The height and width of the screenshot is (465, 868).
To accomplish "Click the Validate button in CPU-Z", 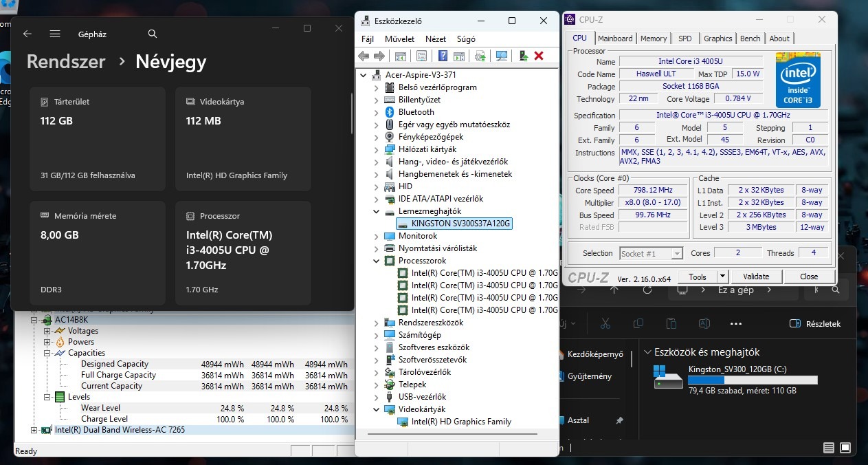I will click(x=756, y=277).
